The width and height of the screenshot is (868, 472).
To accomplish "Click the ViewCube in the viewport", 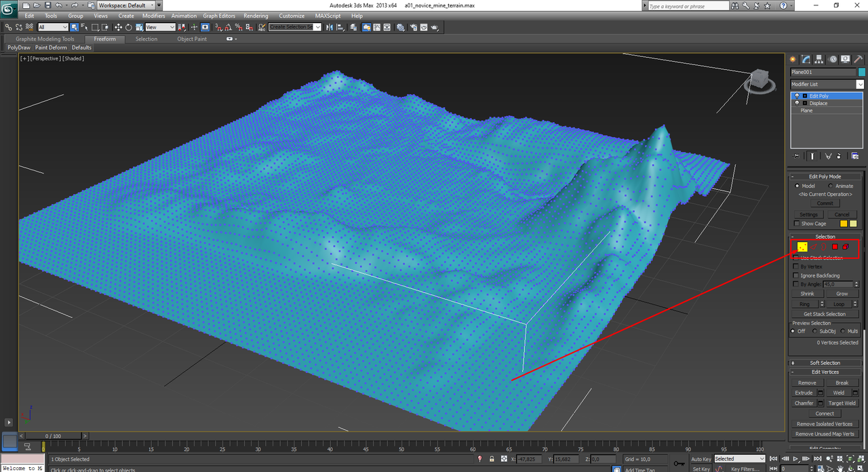I will click(758, 80).
